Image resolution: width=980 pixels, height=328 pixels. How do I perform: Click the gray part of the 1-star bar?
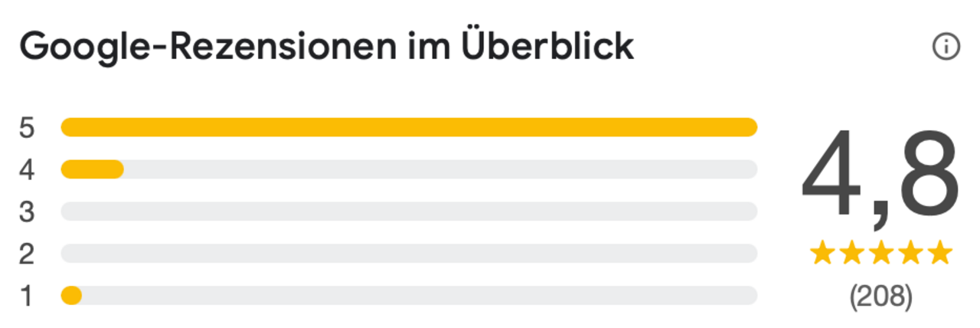(x=420, y=296)
